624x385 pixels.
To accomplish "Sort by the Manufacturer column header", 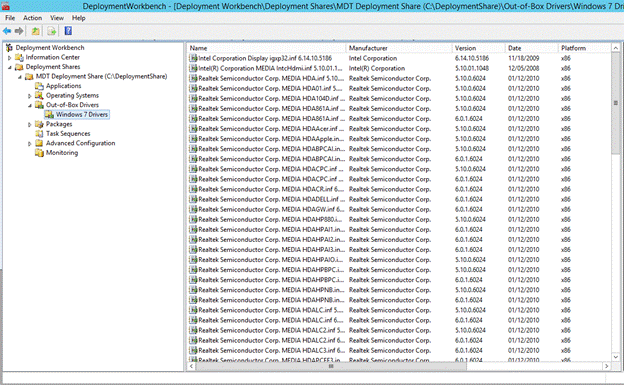I will (x=399, y=48).
